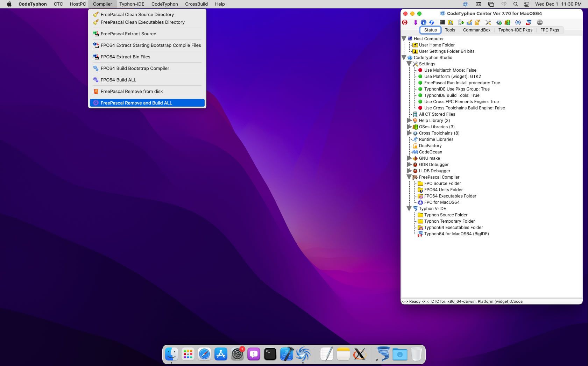Click the gear with green download arrow icon
The height and width of the screenshot is (366, 588).
[499, 22]
